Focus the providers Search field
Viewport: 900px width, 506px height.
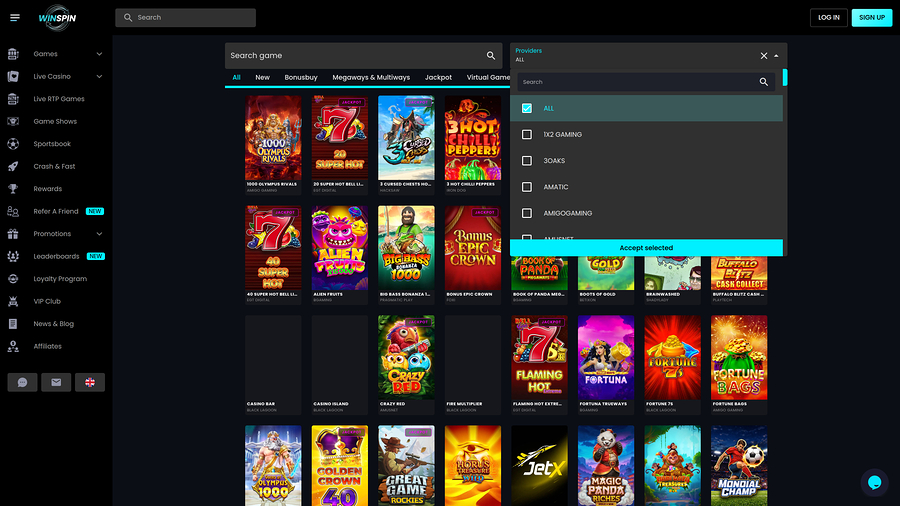click(x=646, y=82)
